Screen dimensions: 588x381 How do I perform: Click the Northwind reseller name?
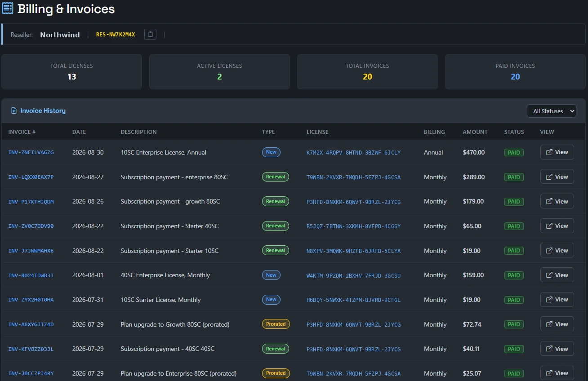pyautogui.click(x=60, y=35)
